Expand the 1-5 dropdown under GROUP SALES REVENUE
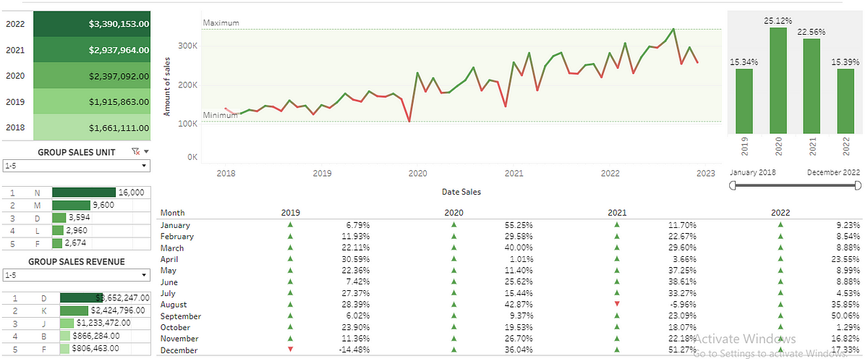Viewport: 868px width, 359px height. pyautogui.click(x=76, y=275)
